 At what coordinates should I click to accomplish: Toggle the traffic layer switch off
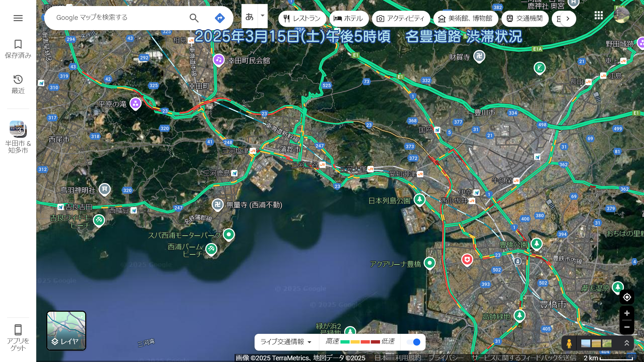point(413,342)
